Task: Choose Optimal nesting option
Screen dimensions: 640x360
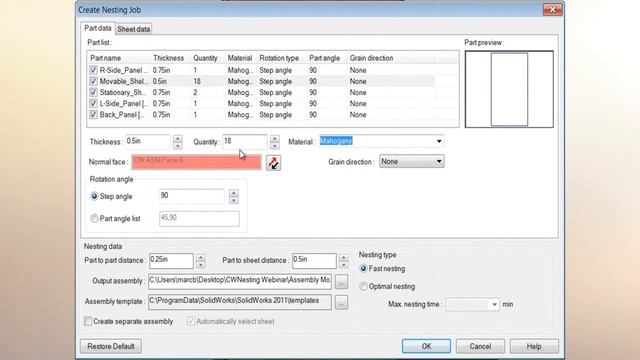Action: click(x=363, y=286)
